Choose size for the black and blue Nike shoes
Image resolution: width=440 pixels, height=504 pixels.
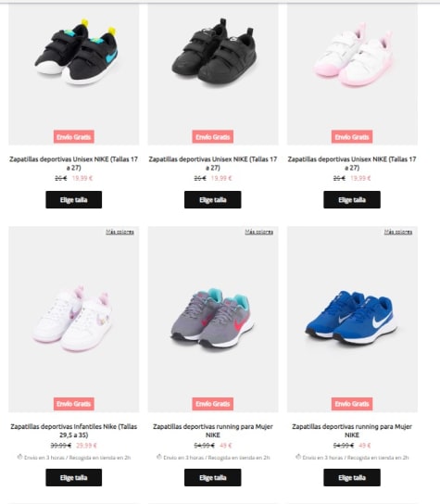pyautogui.click(x=73, y=199)
